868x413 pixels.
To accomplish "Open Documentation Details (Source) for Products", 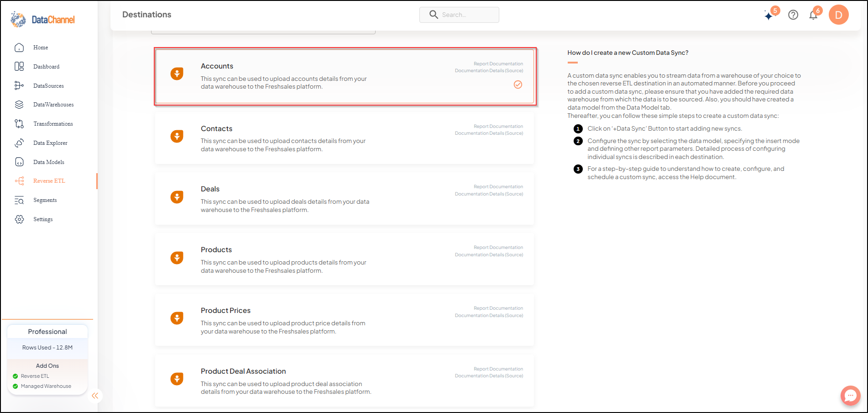I will pyautogui.click(x=489, y=255).
